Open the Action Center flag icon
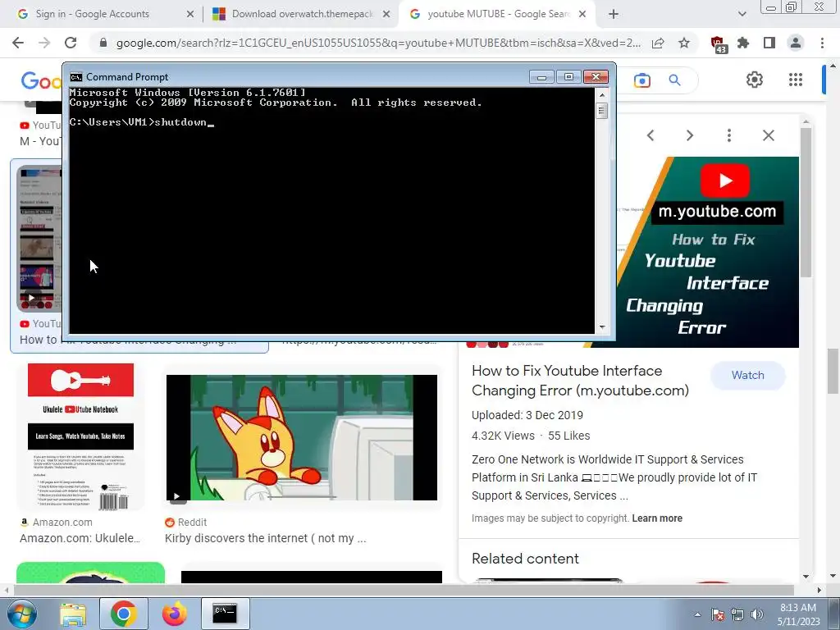 [717, 615]
